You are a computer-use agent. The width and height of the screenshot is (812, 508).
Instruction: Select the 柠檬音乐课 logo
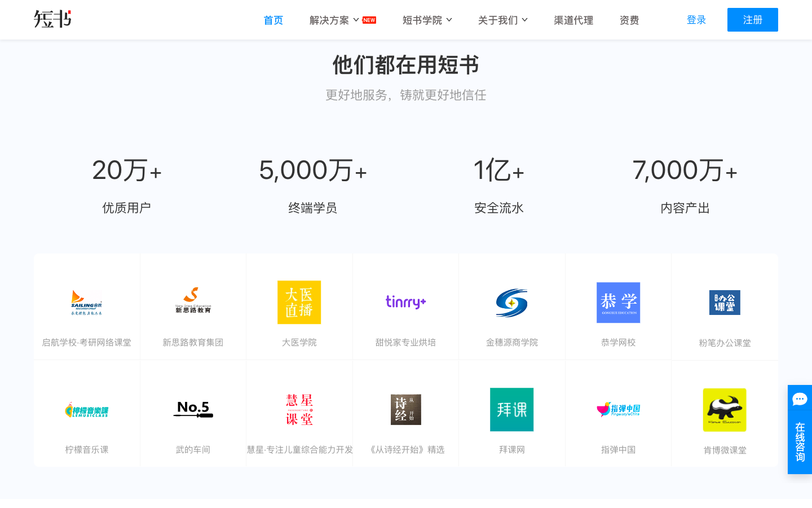coord(86,410)
